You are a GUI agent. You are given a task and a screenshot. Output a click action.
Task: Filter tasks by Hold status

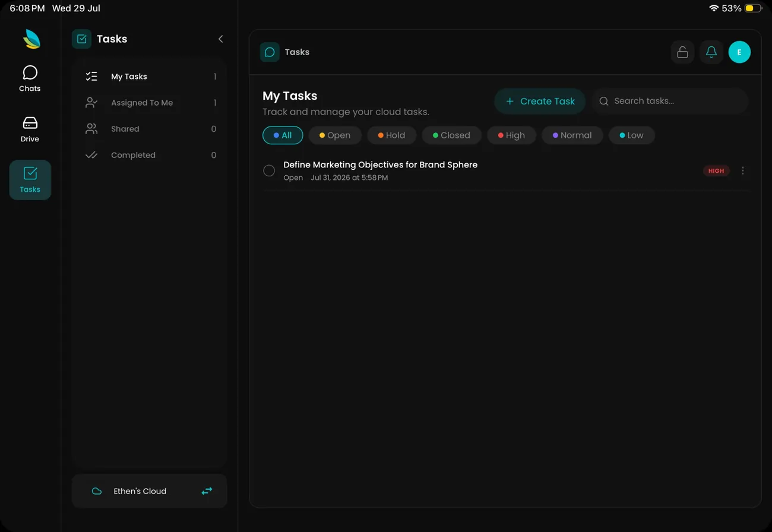392,135
